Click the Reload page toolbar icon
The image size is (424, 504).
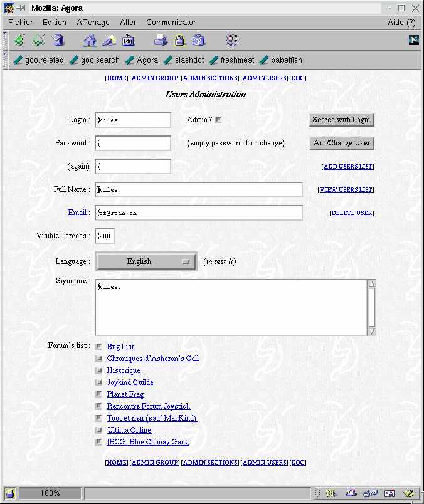[x=58, y=41]
